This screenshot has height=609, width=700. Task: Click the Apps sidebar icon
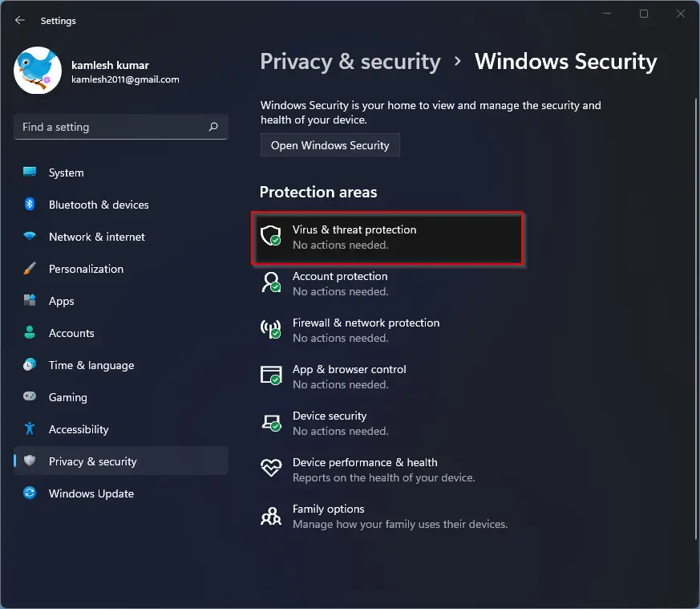(x=30, y=300)
